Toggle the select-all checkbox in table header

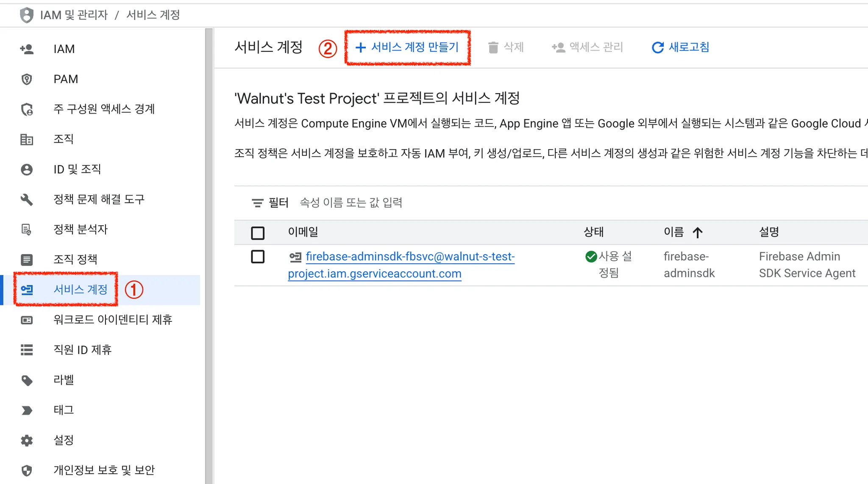tap(258, 232)
